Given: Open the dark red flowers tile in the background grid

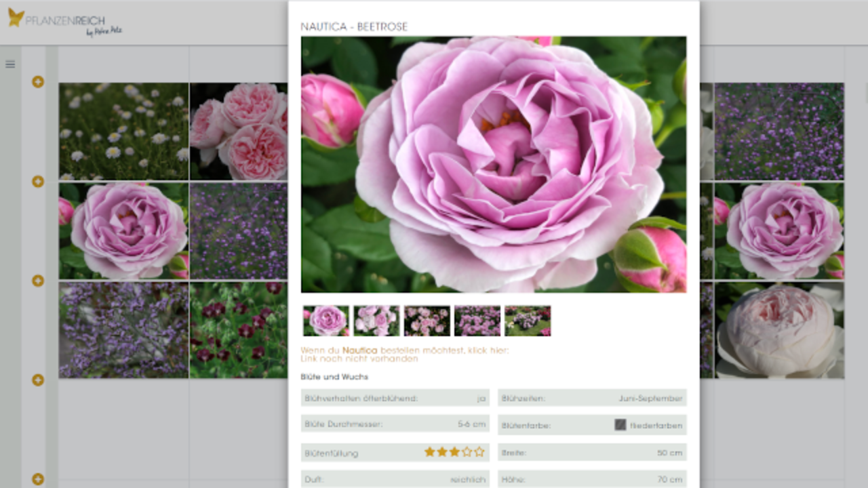Looking at the screenshot, I should (239, 330).
